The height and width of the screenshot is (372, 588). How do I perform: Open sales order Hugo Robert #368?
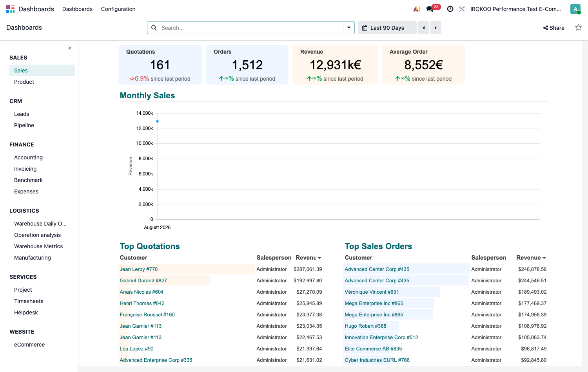pos(365,326)
